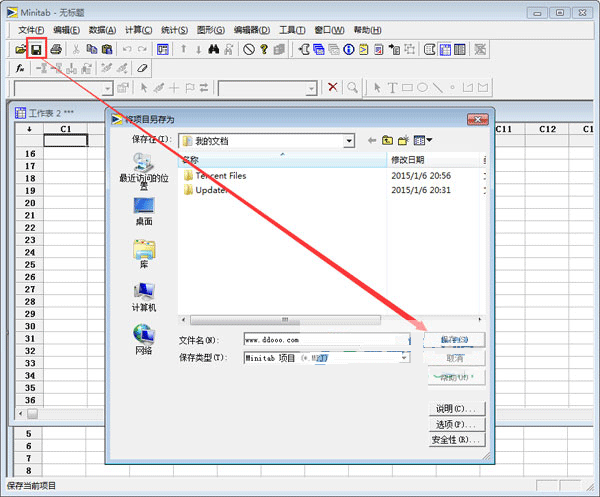Select row 20 header in worksheet
The width and height of the screenshot is (600, 497).
(30, 203)
